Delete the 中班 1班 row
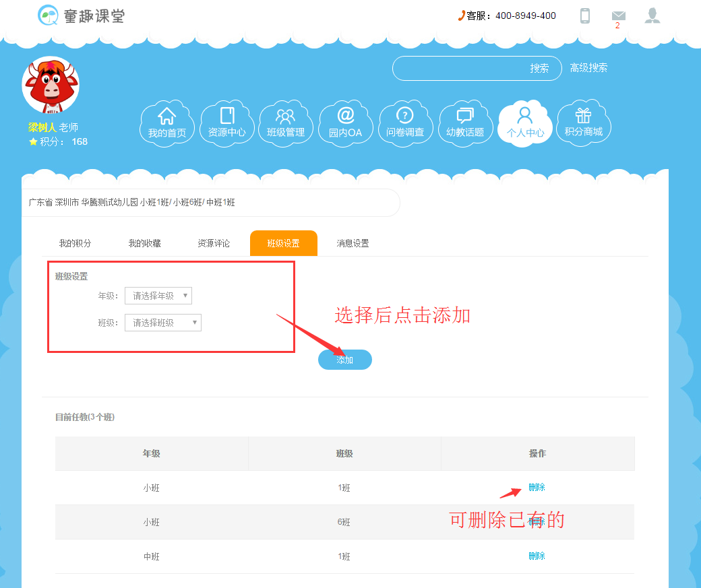 tap(537, 556)
